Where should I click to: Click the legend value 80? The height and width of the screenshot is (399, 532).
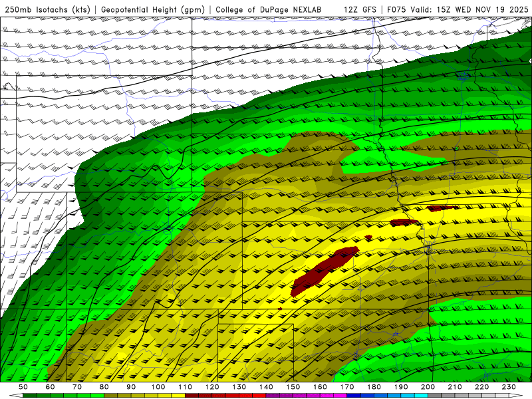[x=104, y=387]
